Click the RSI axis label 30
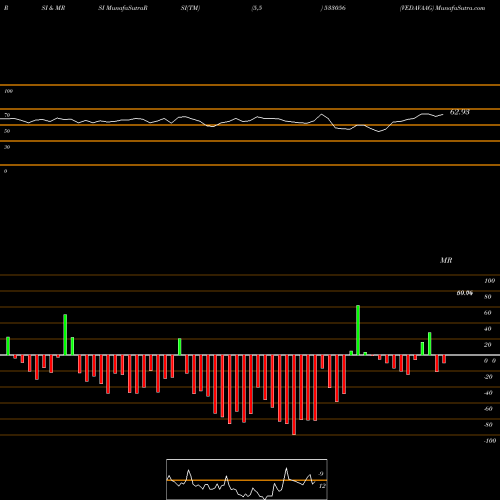Image resolution: width=500 pixels, height=500 pixels. click(7, 147)
